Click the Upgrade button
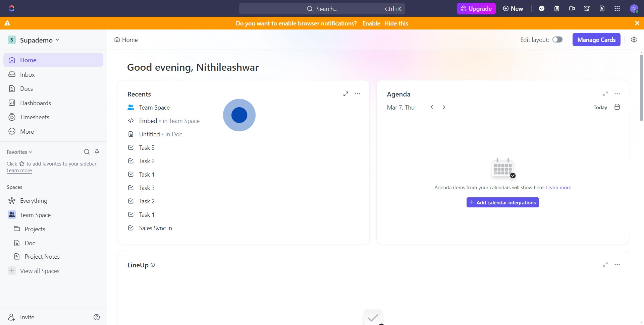 (476, 9)
